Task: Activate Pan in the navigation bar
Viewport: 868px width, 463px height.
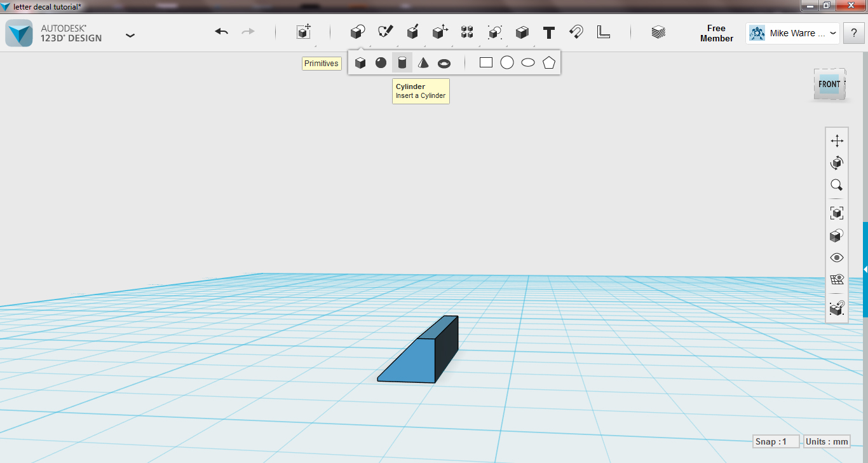Action: coord(837,141)
